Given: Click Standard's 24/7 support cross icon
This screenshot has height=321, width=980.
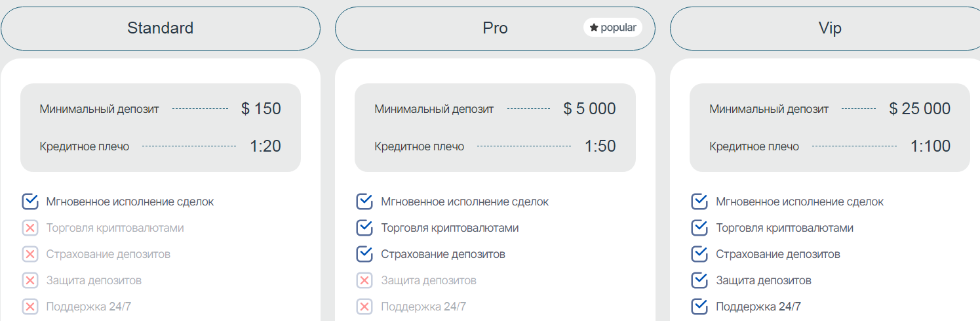Looking at the screenshot, I should click(x=30, y=307).
